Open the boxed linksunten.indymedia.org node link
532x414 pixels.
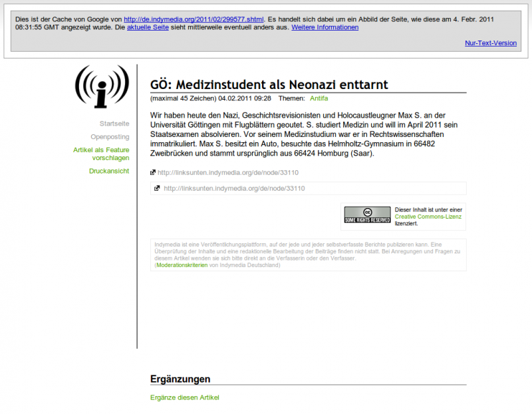coord(234,189)
